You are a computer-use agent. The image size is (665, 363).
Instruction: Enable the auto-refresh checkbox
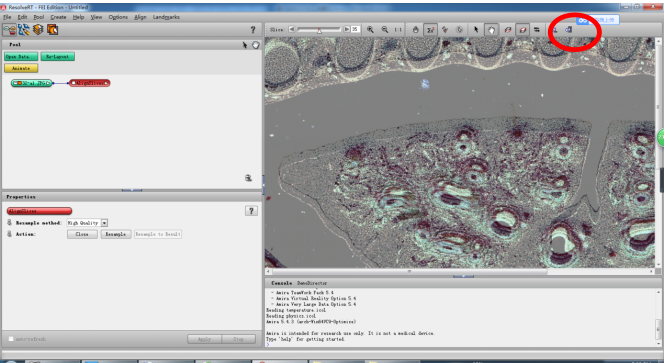(11, 339)
